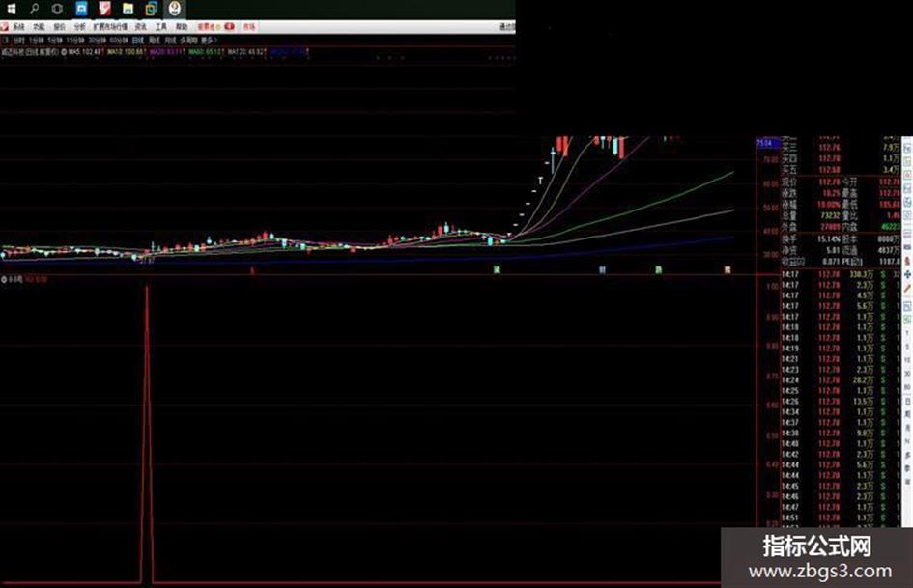Click the light green marker right of blue one

[x=658, y=269]
